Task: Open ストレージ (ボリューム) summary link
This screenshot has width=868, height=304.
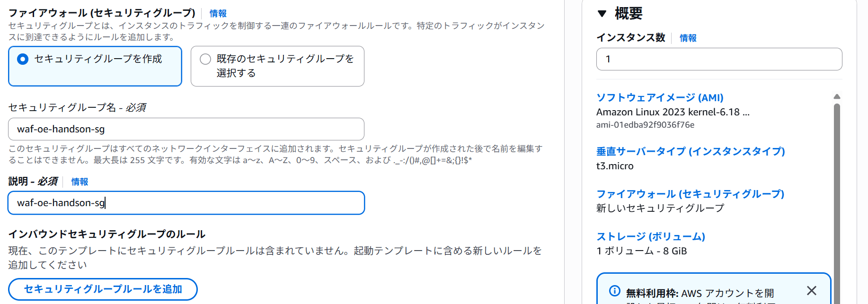Action: click(x=651, y=236)
